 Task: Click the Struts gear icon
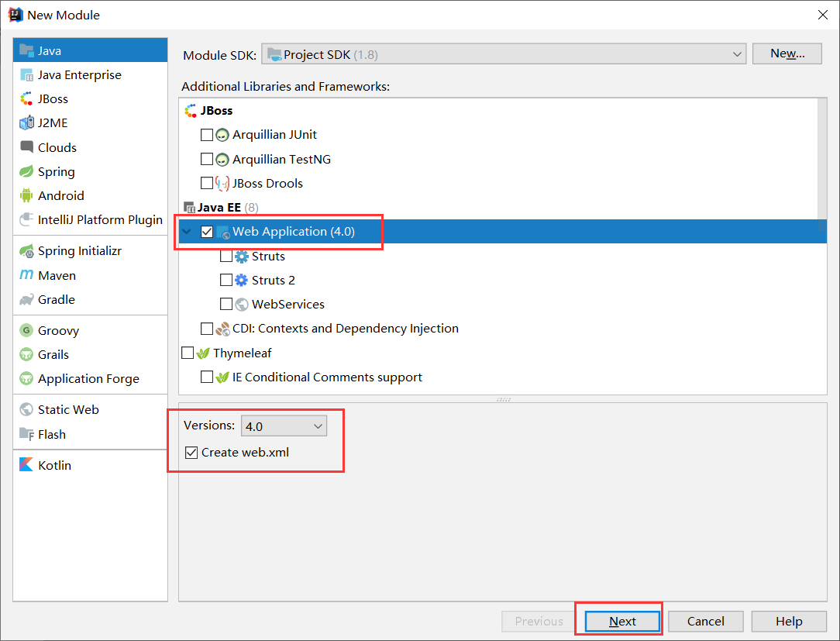pyautogui.click(x=242, y=257)
